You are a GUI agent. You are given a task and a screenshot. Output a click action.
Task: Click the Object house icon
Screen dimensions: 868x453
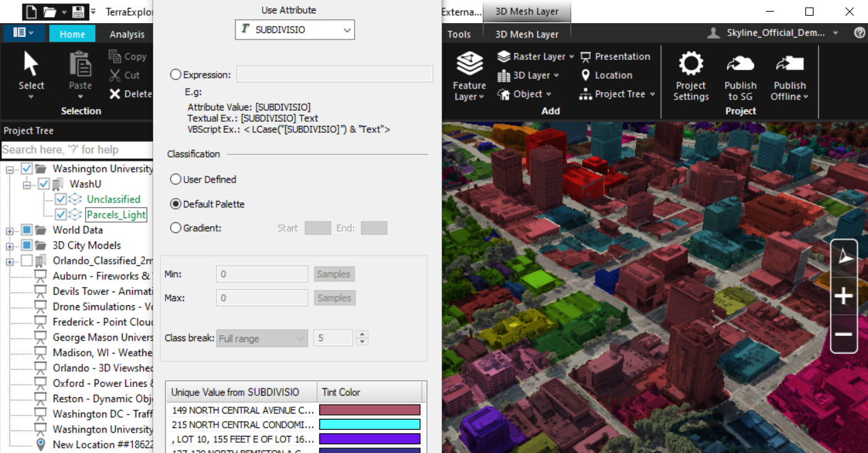(504, 95)
